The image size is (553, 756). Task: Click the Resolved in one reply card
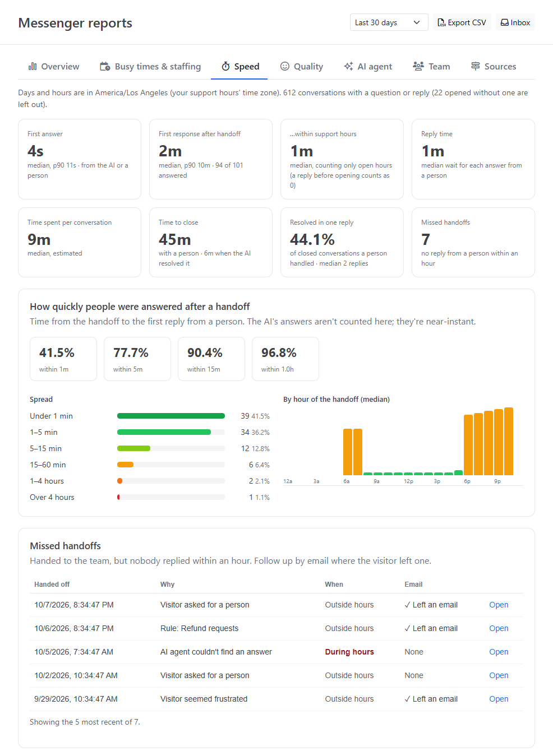click(342, 242)
